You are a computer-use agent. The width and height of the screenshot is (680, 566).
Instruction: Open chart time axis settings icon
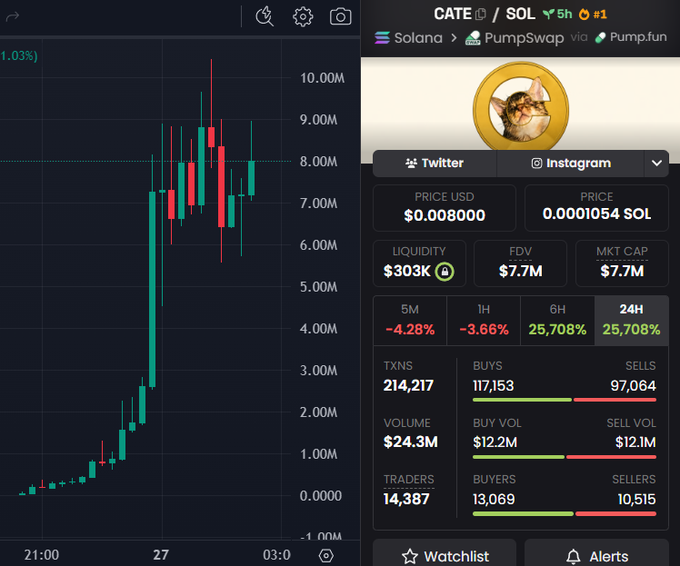[326, 555]
